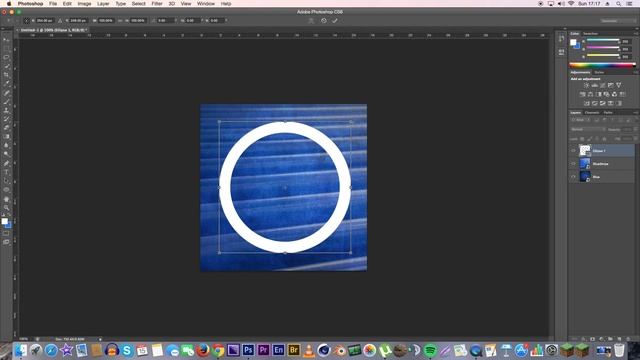
Task: Lock transparent pixels on the layer
Action: tap(582, 139)
